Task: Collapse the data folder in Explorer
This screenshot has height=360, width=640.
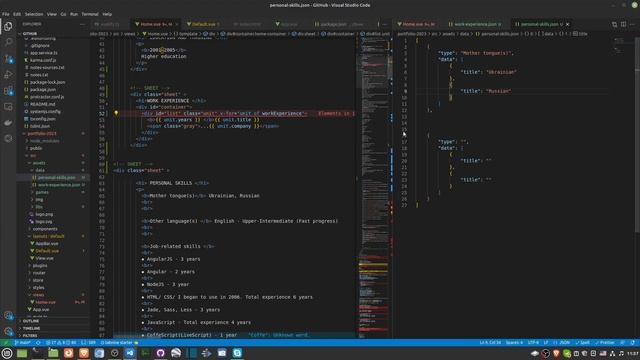Action: (x=40, y=170)
